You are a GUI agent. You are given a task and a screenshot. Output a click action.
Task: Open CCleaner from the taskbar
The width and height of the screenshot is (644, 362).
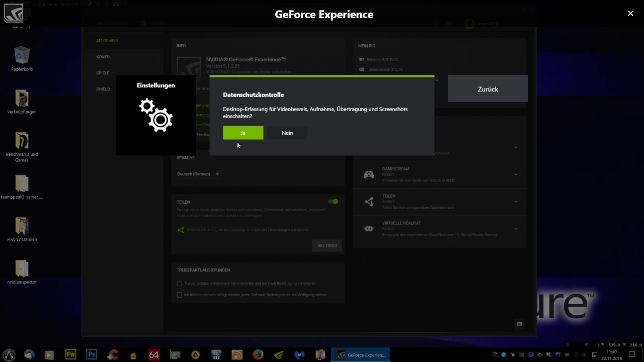(112, 354)
